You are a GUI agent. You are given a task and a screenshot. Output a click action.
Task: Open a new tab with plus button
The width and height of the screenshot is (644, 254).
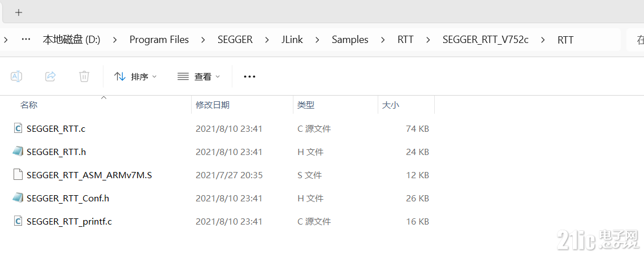18,12
